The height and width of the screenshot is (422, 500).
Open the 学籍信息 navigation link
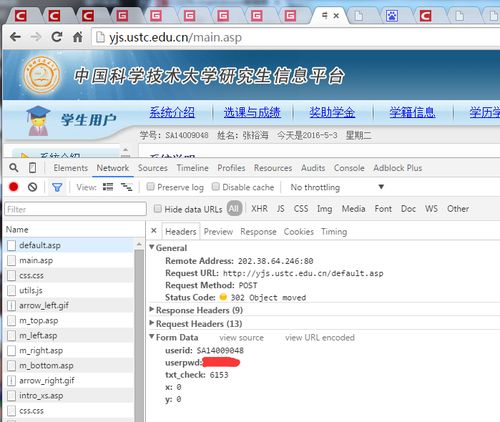click(412, 112)
